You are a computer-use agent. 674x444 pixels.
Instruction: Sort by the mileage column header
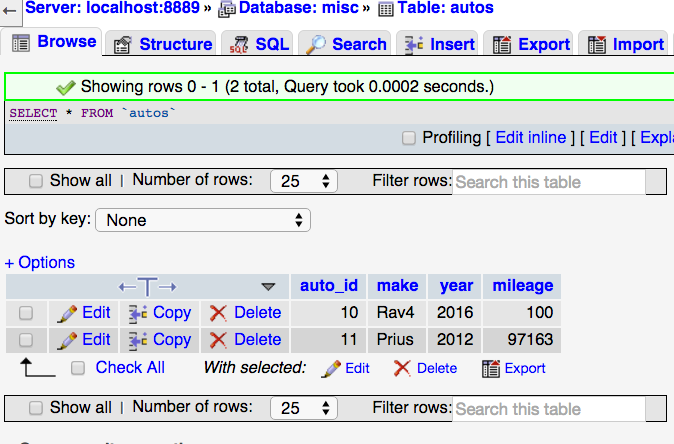click(x=523, y=286)
